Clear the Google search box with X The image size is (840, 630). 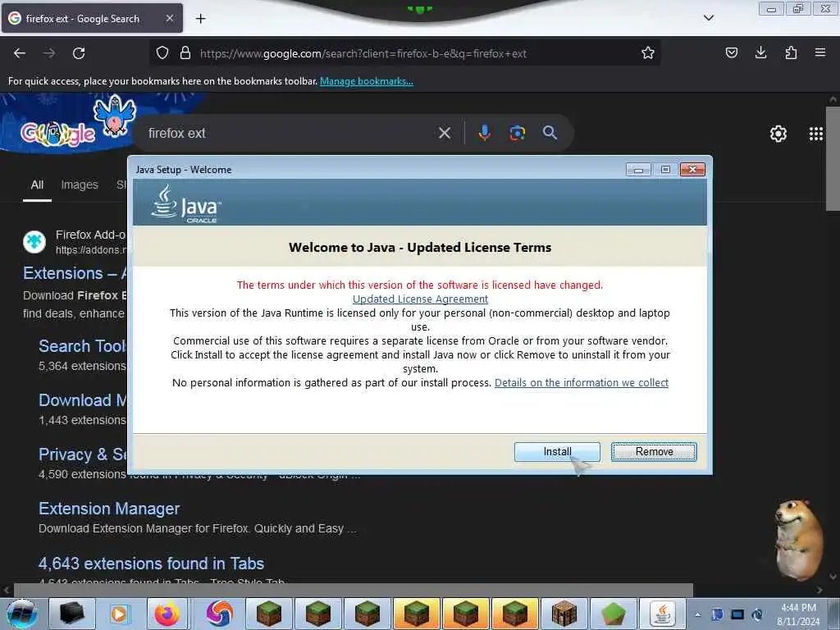pyautogui.click(x=445, y=133)
